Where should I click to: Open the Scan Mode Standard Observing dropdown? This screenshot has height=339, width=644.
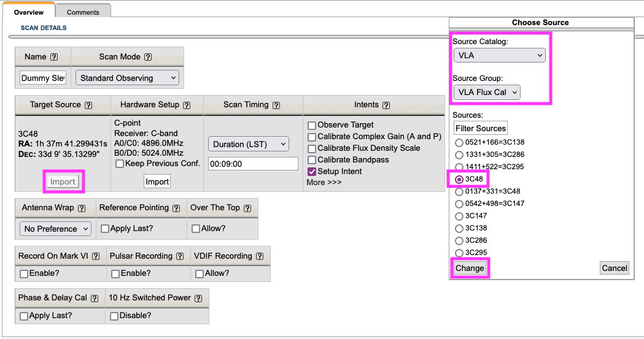pyautogui.click(x=128, y=78)
